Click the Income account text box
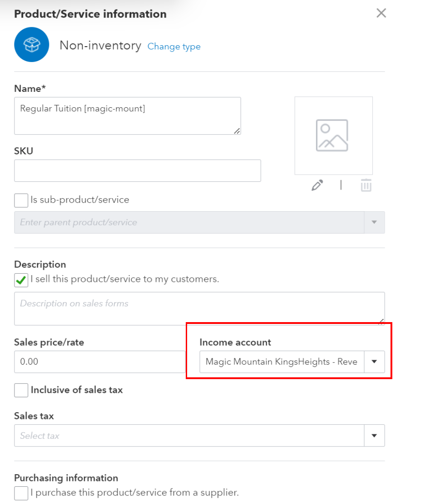Viewport: 433px width, 504px height. tap(282, 361)
